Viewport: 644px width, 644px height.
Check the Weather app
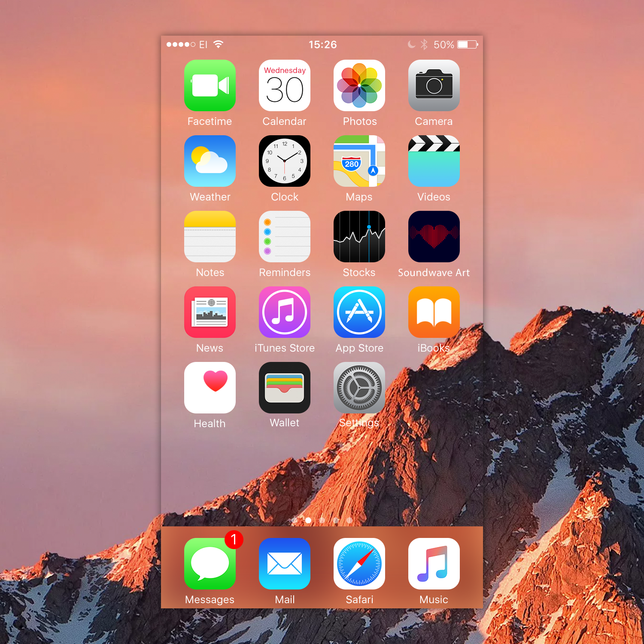pyautogui.click(x=210, y=161)
